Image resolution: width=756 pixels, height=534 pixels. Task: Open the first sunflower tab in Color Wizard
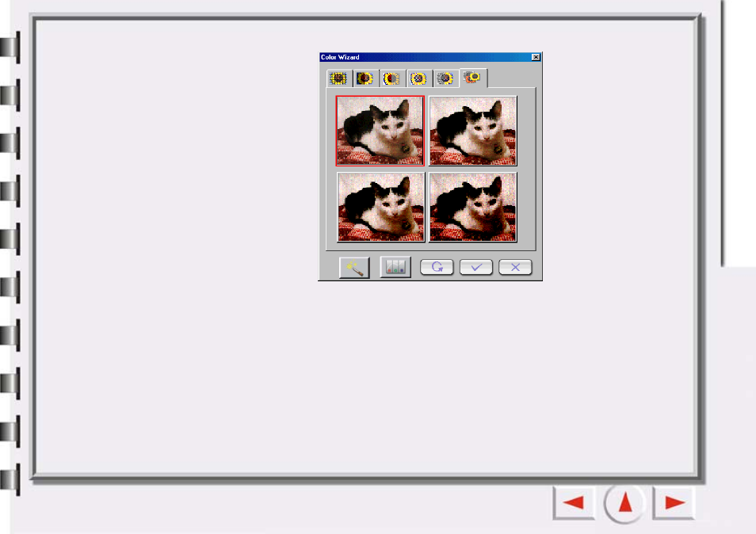(339, 78)
